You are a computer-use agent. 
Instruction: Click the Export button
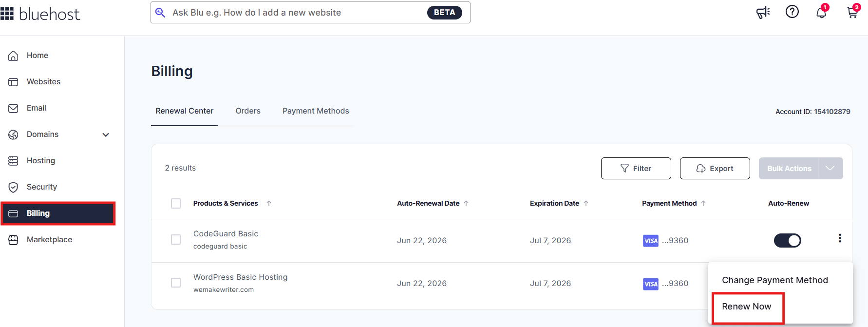715,168
